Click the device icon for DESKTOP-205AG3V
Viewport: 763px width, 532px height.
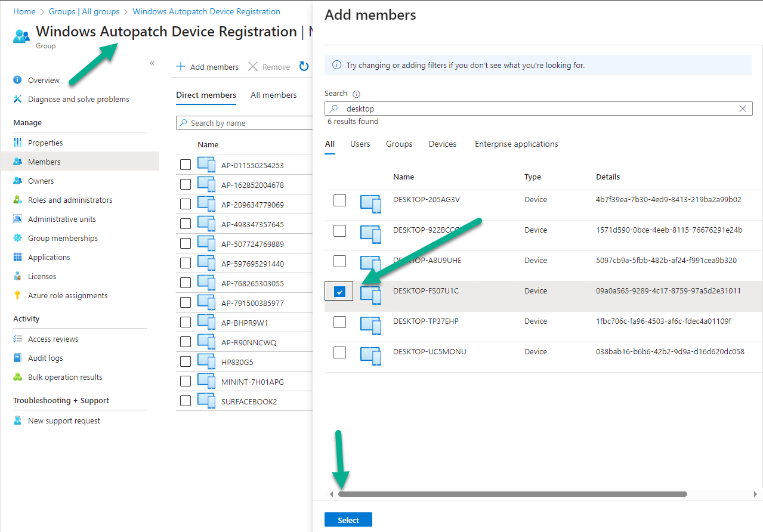pos(370,203)
